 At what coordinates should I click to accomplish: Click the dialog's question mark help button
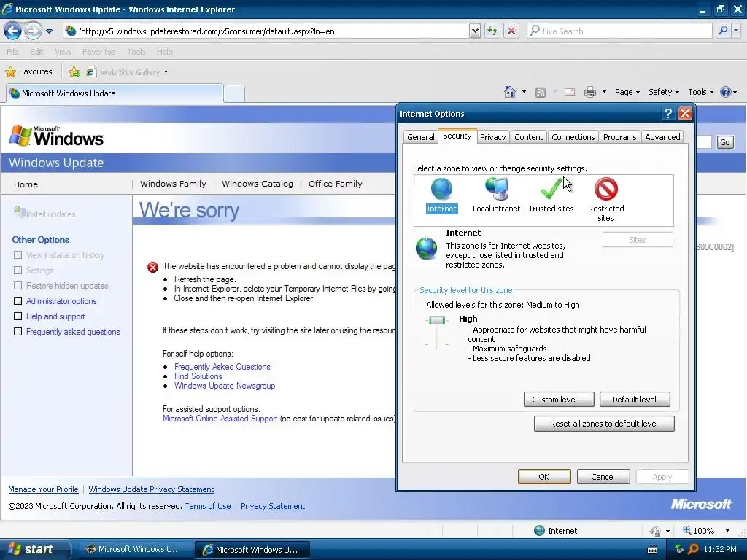pyautogui.click(x=668, y=113)
